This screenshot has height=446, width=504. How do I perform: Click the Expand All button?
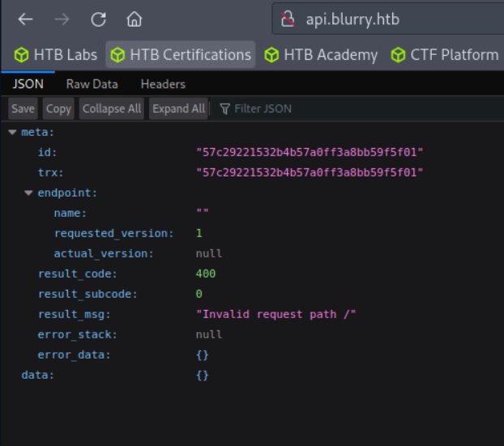[x=178, y=108]
